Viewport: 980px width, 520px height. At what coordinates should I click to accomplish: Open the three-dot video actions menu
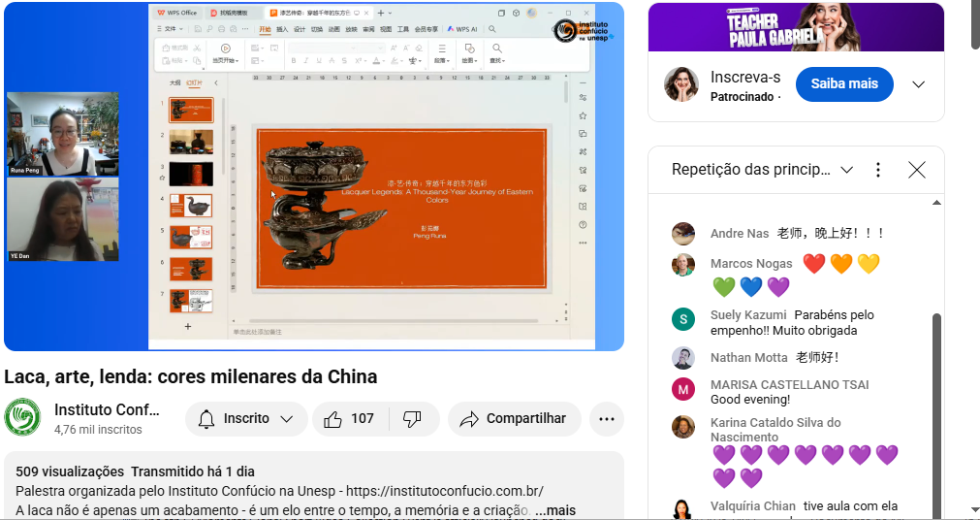pyautogui.click(x=606, y=419)
